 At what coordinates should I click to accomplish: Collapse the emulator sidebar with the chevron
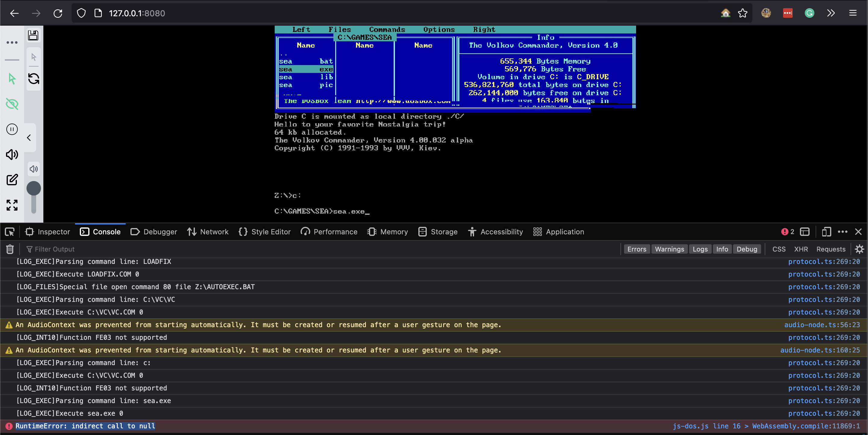click(x=29, y=137)
